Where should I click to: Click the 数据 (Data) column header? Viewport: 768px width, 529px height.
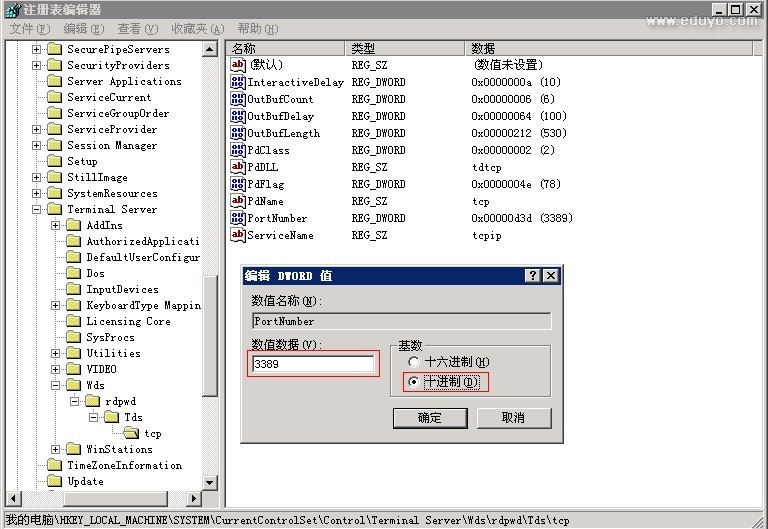484,48
